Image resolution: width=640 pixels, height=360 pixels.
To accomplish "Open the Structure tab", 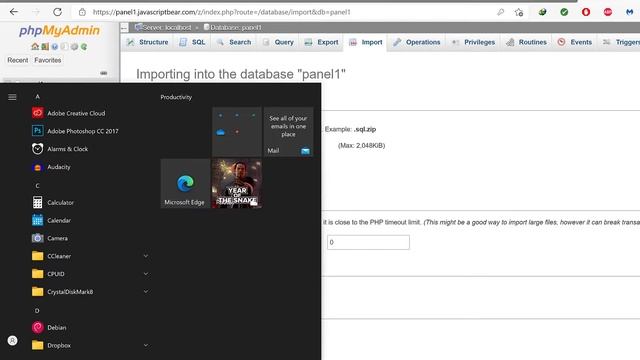I will coord(147,42).
